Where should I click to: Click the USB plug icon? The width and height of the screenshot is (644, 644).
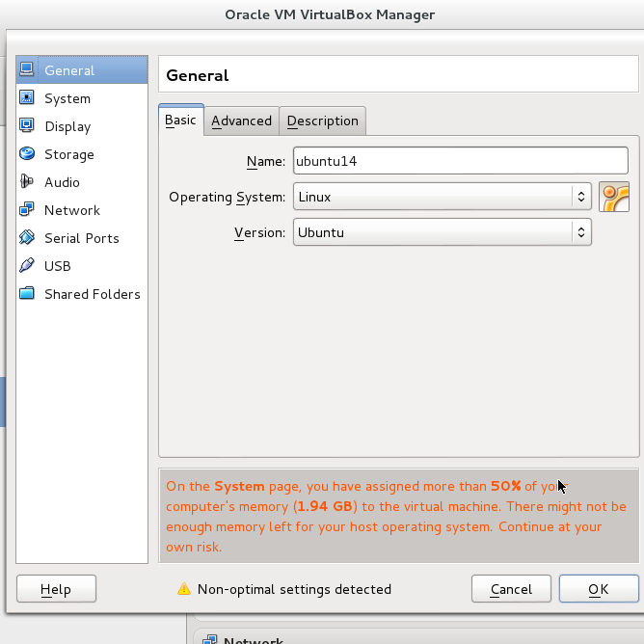(x=27, y=265)
